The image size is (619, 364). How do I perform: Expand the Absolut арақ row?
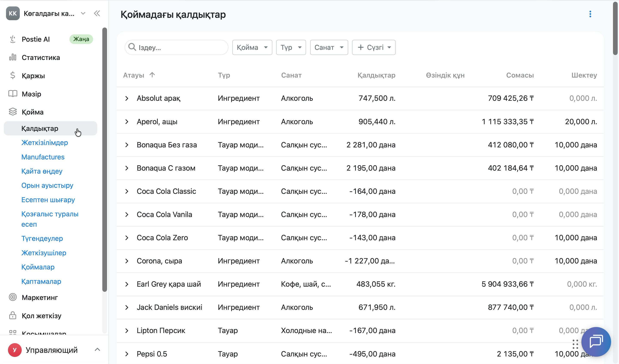coord(127,98)
